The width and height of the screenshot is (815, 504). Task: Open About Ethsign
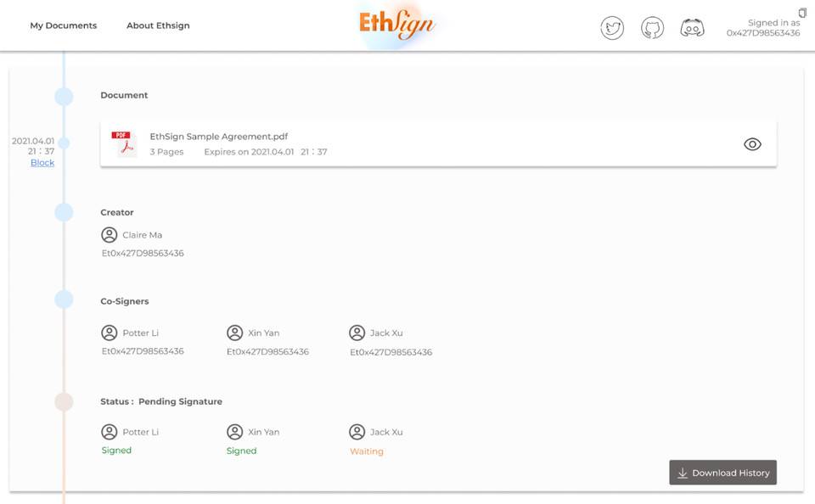(158, 25)
